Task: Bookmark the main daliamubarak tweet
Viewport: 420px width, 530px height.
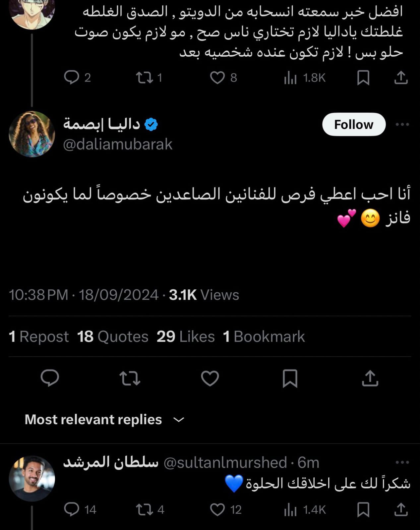Action: pyautogui.click(x=290, y=378)
